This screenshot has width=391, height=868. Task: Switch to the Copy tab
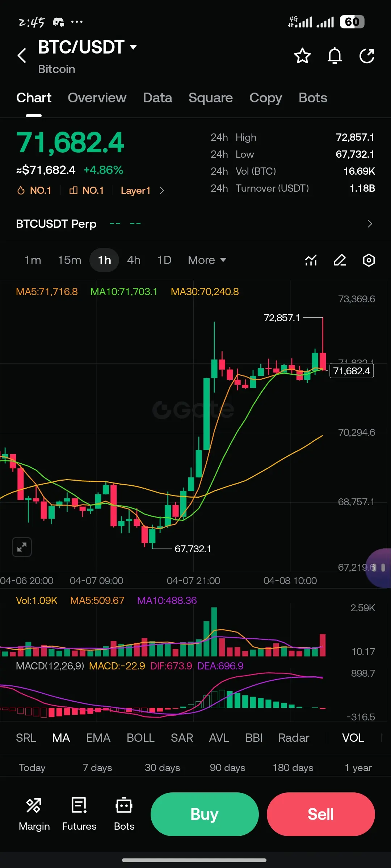(266, 98)
